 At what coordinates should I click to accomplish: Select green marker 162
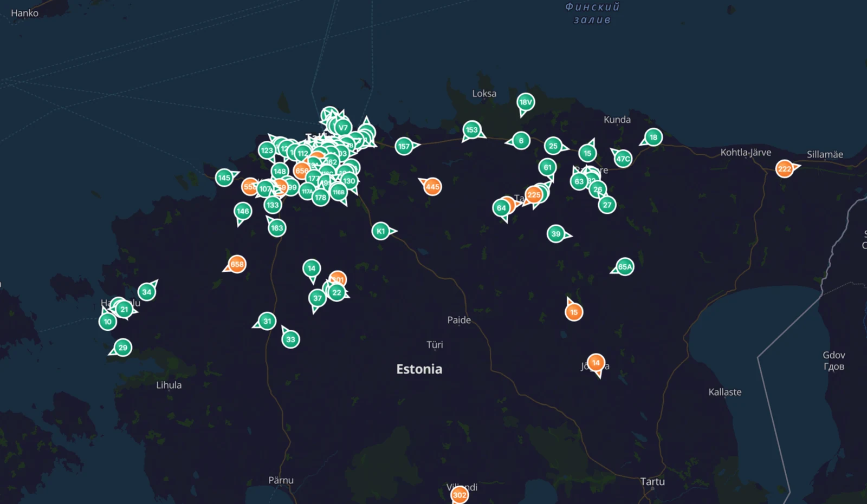(x=332, y=161)
